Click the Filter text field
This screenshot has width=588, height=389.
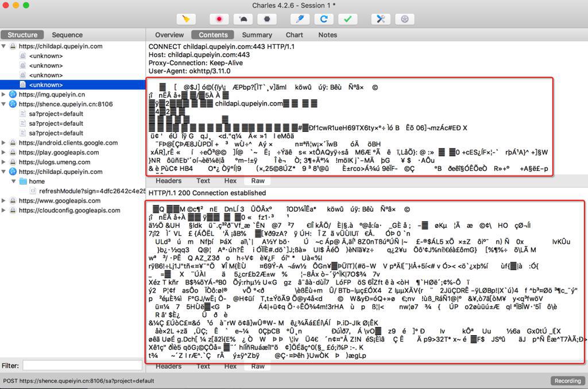click(82, 365)
